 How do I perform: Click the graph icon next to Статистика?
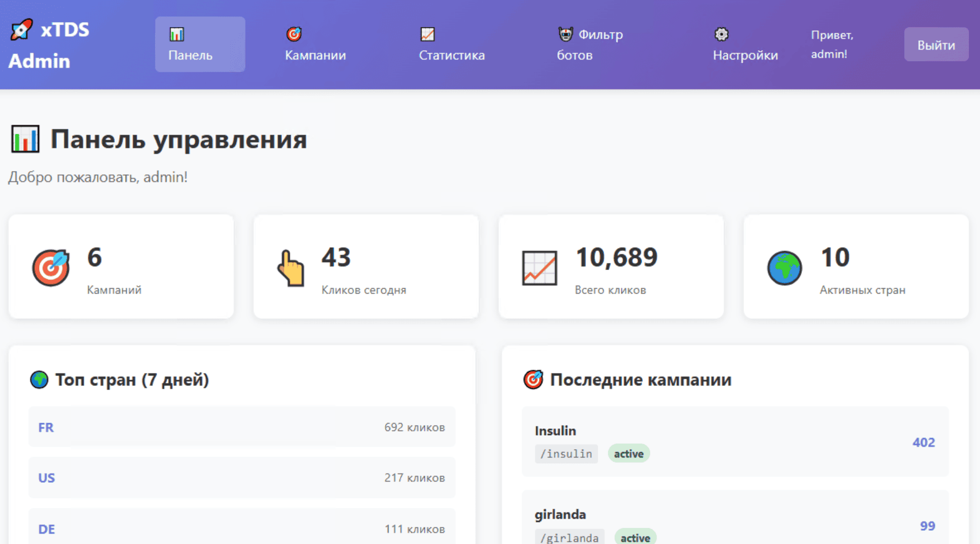(428, 34)
